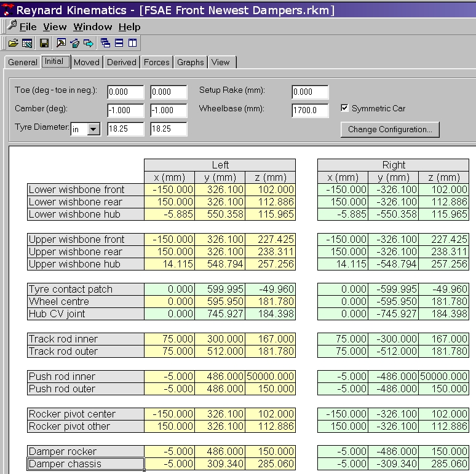Select the Lower wishbone hub row label
Image resolution: width=476 pixels, height=474 pixels.
coord(85,214)
